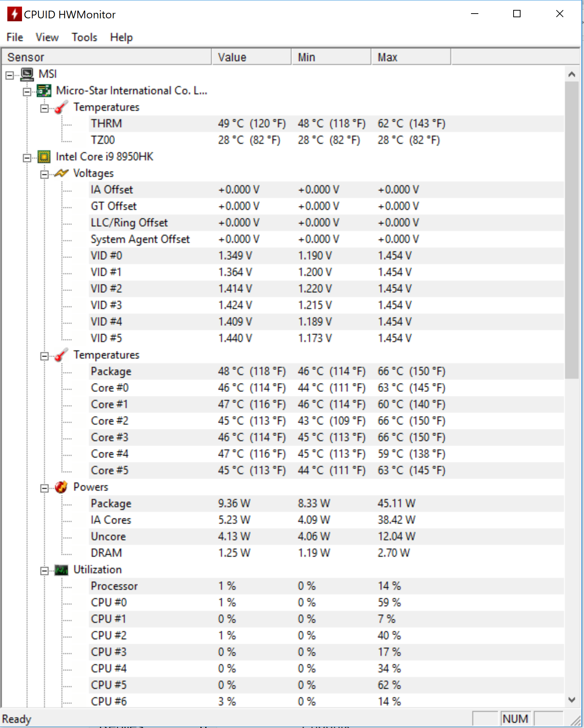Select the Core #0 temperature row
Viewport: 584px width, 728px height.
point(326,388)
